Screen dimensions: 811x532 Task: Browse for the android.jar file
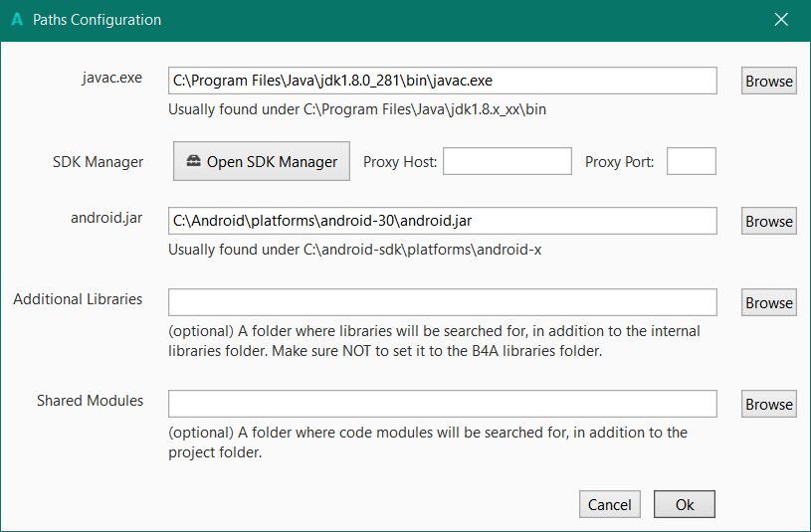click(768, 222)
